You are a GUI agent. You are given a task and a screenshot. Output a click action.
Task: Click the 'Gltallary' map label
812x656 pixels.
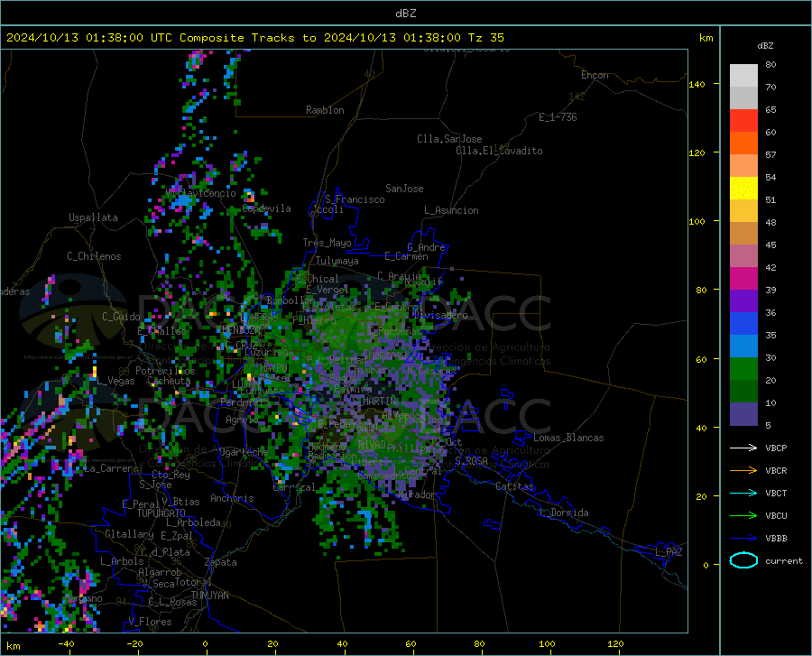tap(129, 534)
